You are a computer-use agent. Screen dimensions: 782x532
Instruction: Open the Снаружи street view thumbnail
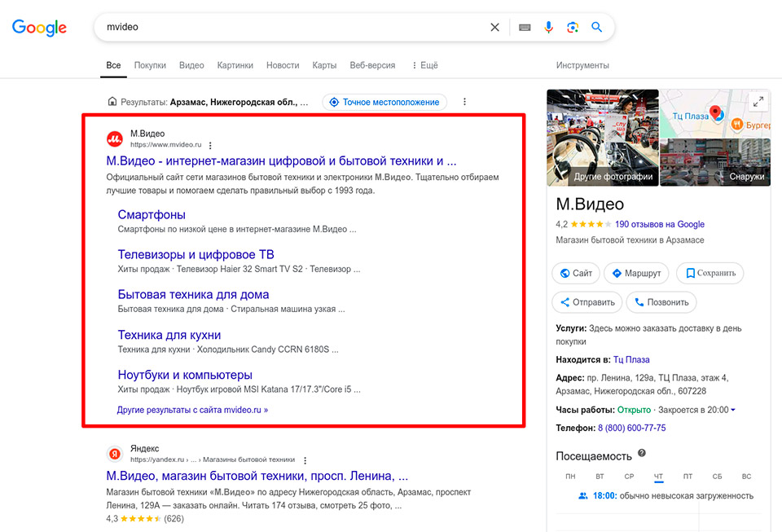715,162
